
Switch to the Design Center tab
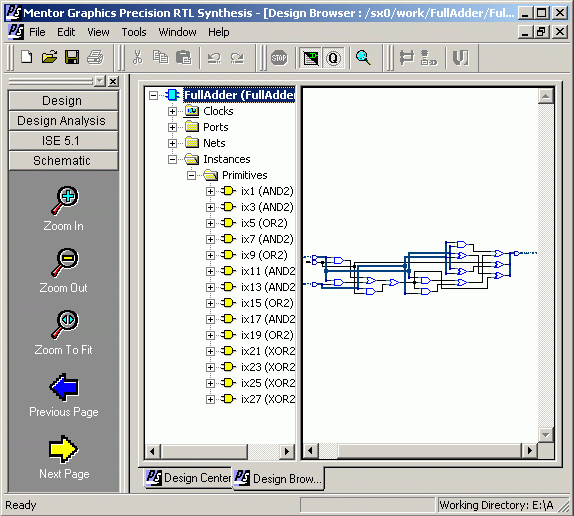(188, 478)
